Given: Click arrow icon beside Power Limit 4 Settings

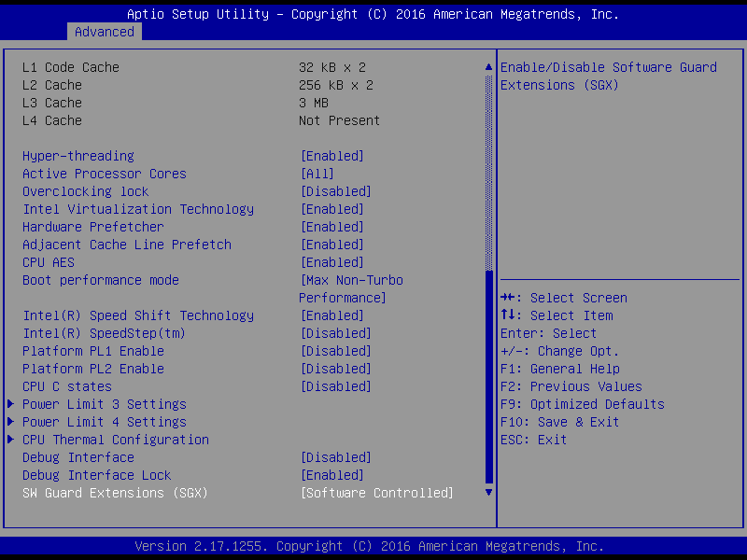Looking at the screenshot, I should coord(11,422).
